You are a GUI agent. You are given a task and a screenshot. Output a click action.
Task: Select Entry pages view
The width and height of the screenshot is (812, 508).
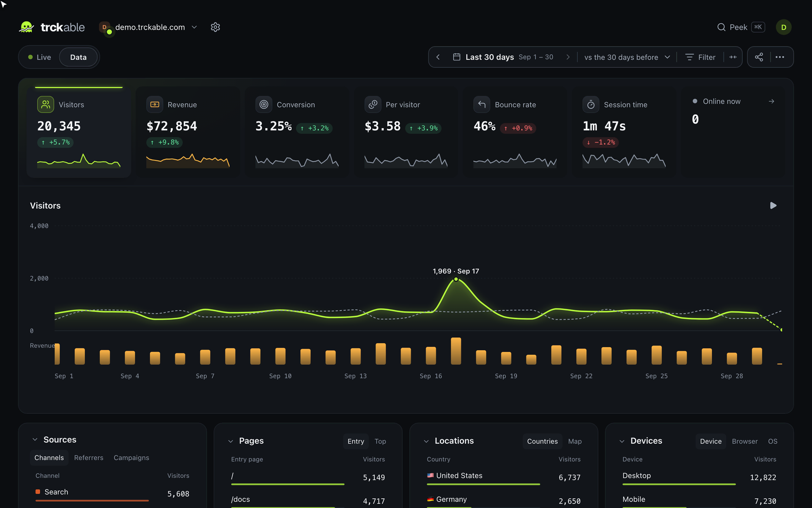356,441
